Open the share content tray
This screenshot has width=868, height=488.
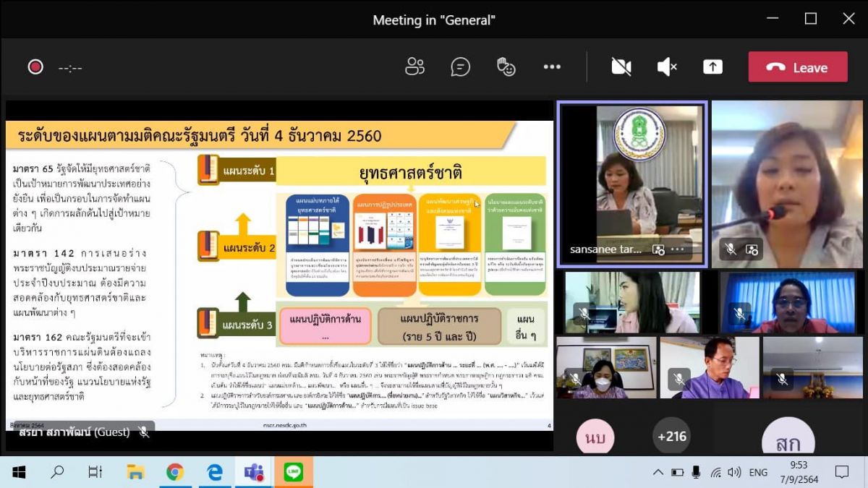point(712,67)
